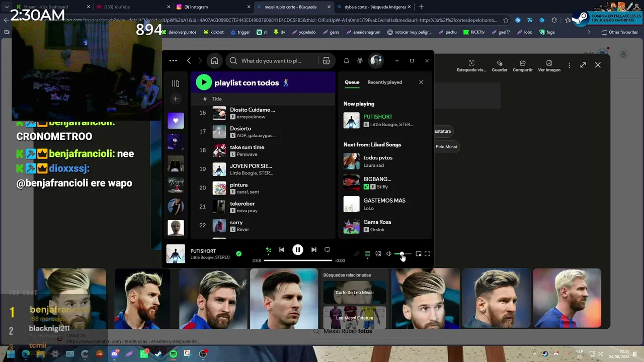This screenshot has height=362, width=644.
Task: Open Spotify Browse icon in search bar
Action: tap(326, 61)
